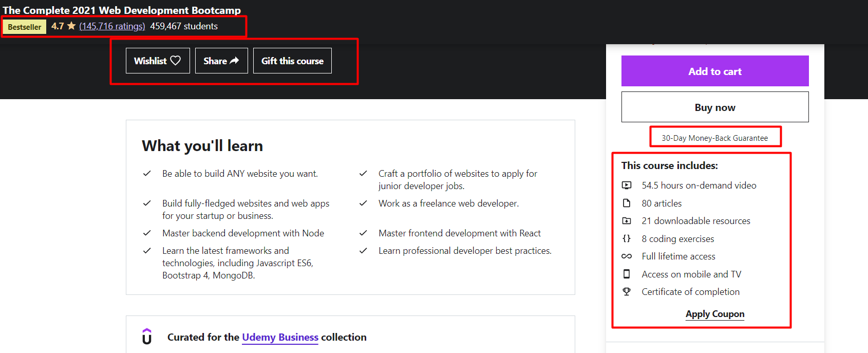Click 'Learn the latest frameworks and technologies' text
The width and height of the screenshot is (868, 353).
coord(238,263)
